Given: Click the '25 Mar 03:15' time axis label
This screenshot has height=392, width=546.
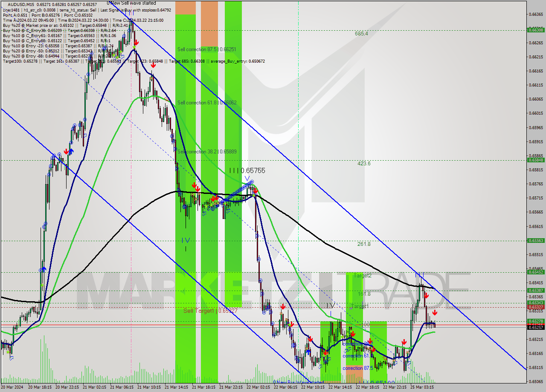Looking at the screenshot, I should (423, 387).
